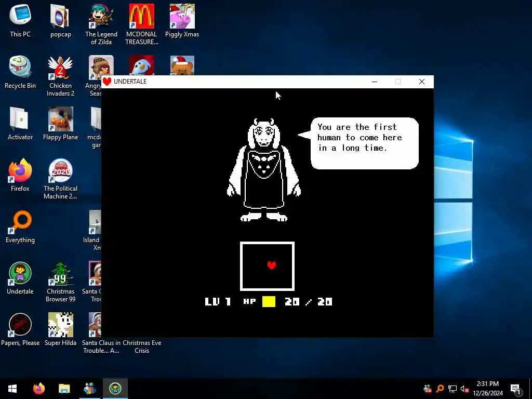The width and height of the screenshot is (532, 399).
Task: Open the This PC desktop icon
Action: 20,20
